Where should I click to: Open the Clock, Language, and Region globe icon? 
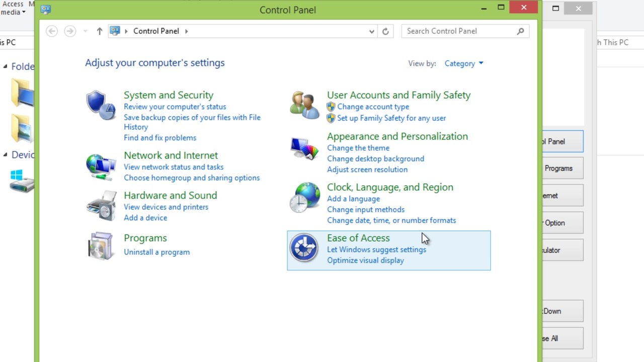tap(304, 197)
